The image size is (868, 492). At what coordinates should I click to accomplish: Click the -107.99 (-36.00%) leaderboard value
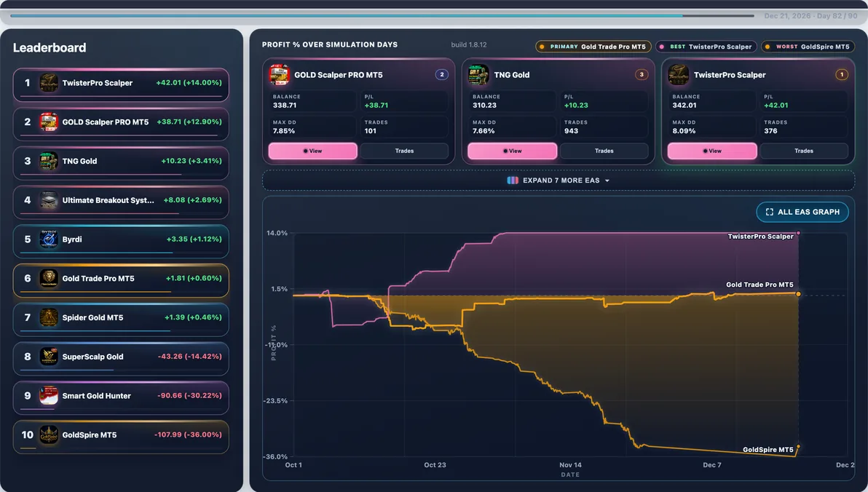[x=188, y=435]
